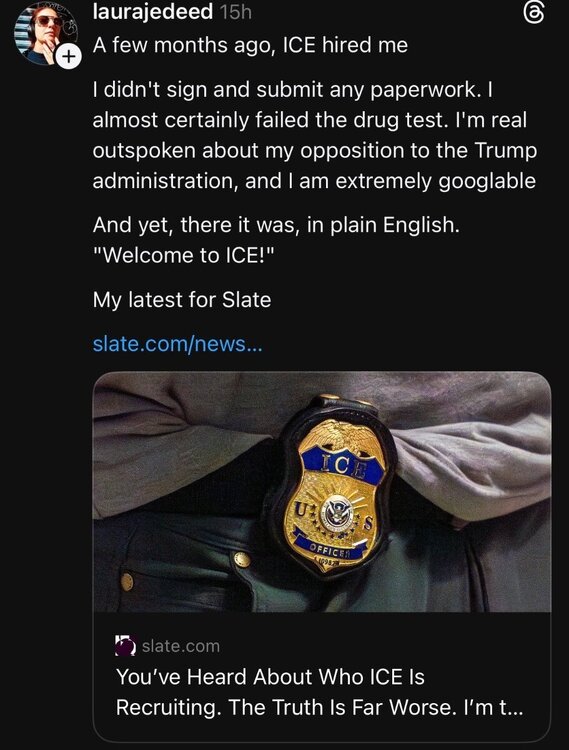This screenshot has height=750, width=569.
Task: Open headline "You've Heard About Who ICE Is"
Action: pos(270,676)
